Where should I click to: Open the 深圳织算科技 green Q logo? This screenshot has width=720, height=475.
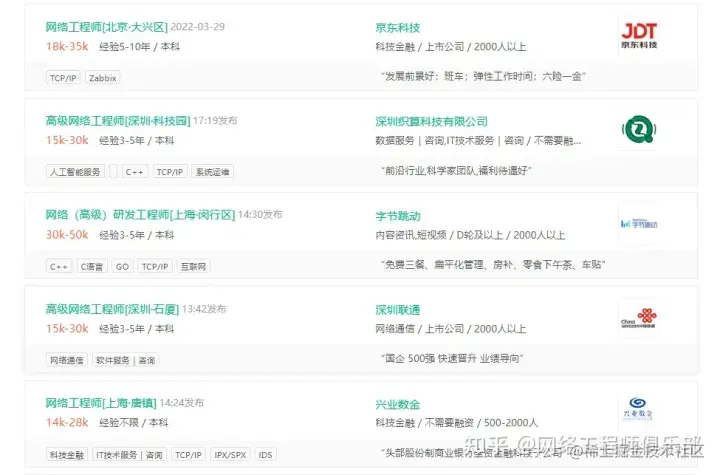click(639, 130)
